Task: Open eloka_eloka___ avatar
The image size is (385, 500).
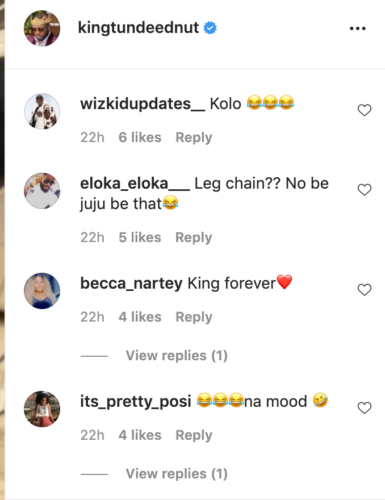Action: coord(42,191)
